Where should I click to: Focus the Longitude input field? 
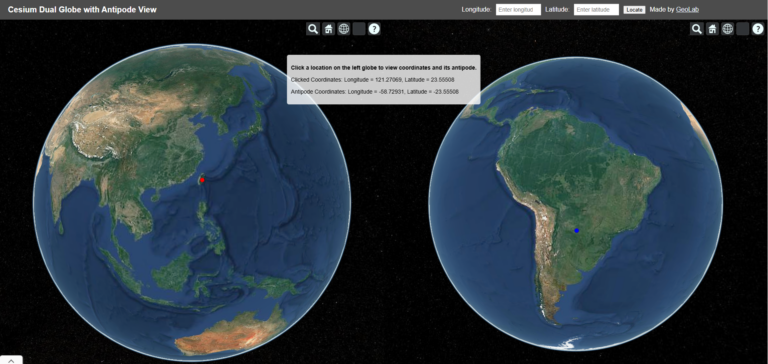click(x=518, y=10)
